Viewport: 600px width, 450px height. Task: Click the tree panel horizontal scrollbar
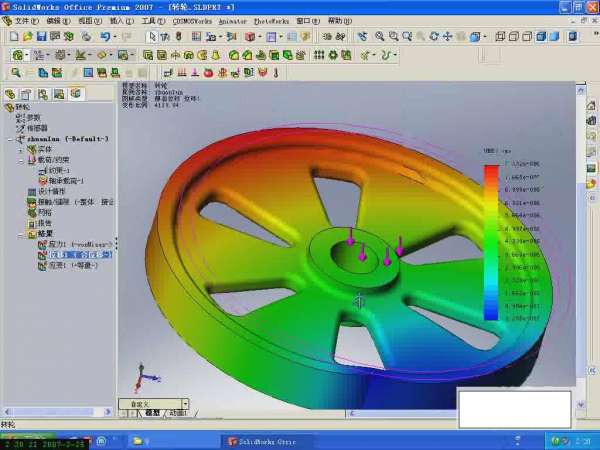[57, 412]
